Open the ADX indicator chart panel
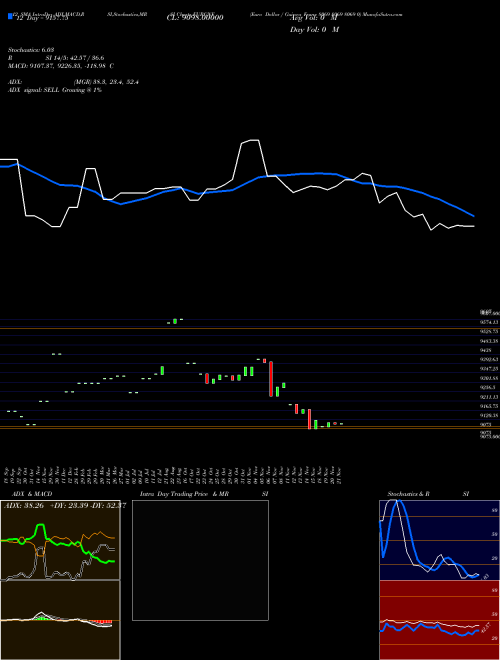Screen dimensions: 500x660 click(x=60, y=540)
